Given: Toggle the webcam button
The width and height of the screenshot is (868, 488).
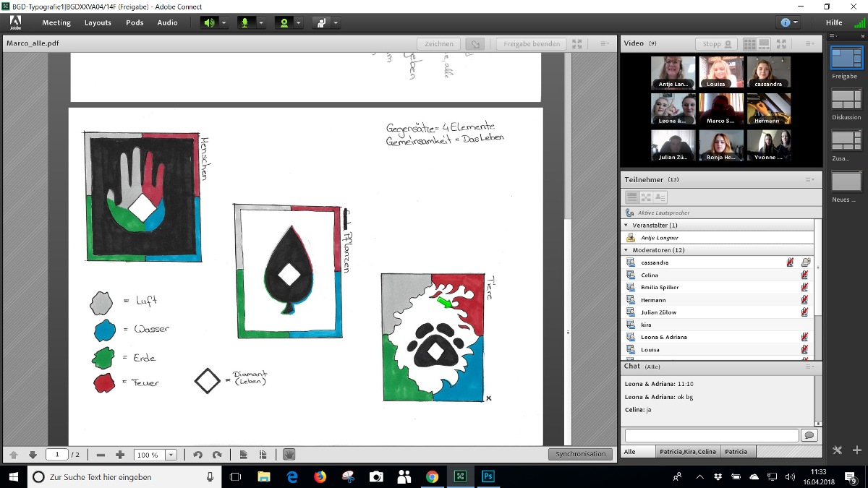Looking at the screenshot, I should pyautogui.click(x=284, y=22).
